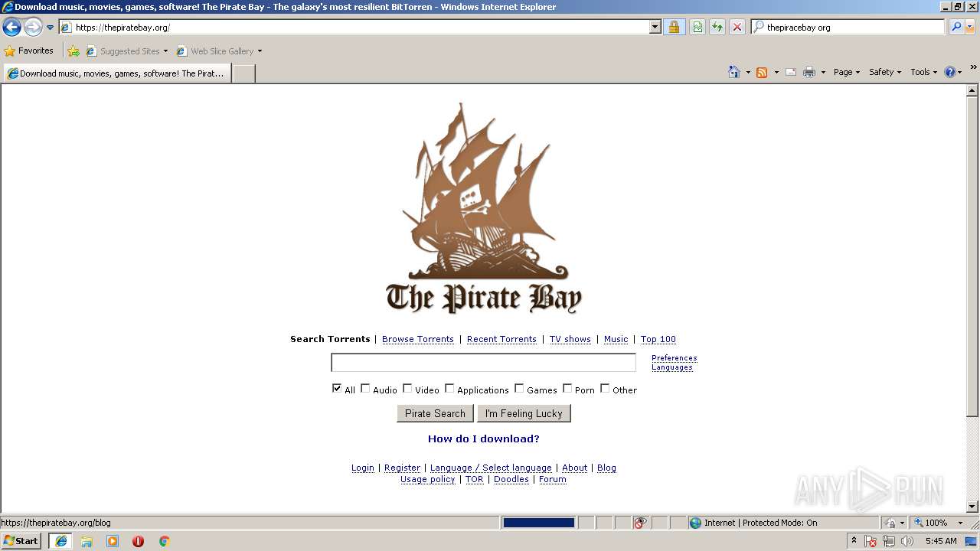Open Windows Explorer folder taskbar icon

coord(87,541)
